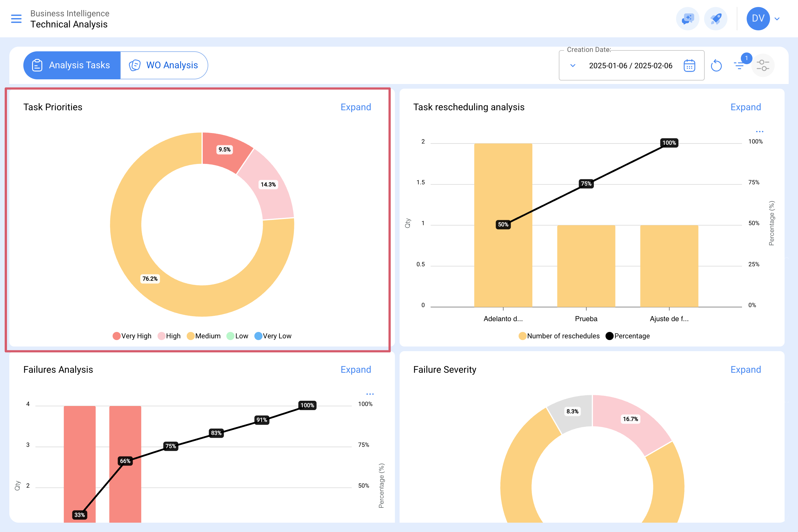Toggle the Percentage legend item
The height and width of the screenshot is (532, 798).
628,336
